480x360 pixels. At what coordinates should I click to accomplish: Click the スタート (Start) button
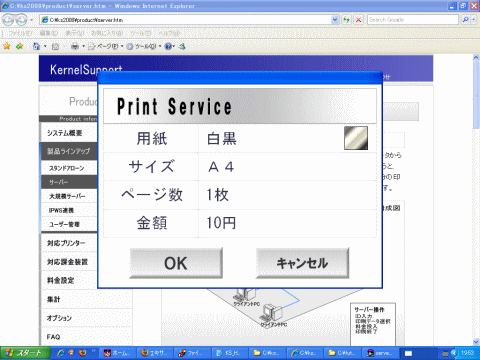point(25,353)
